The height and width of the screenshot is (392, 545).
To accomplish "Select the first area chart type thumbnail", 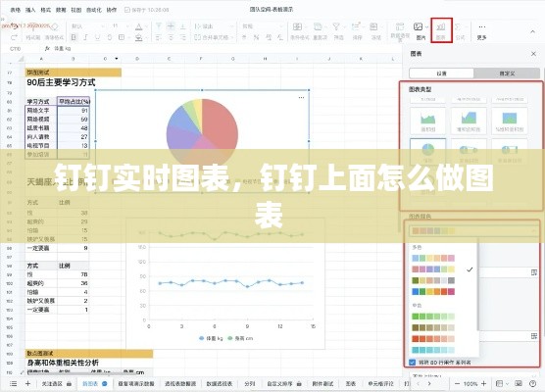I will 428,121.
